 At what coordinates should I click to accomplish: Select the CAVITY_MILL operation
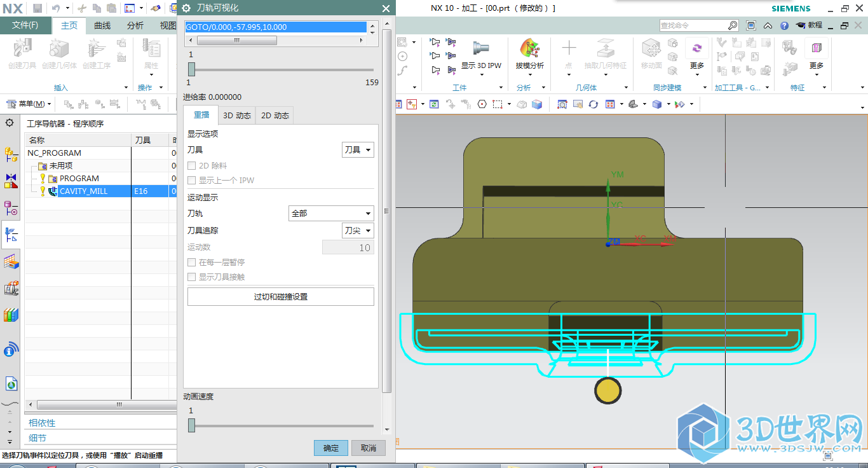click(84, 191)
